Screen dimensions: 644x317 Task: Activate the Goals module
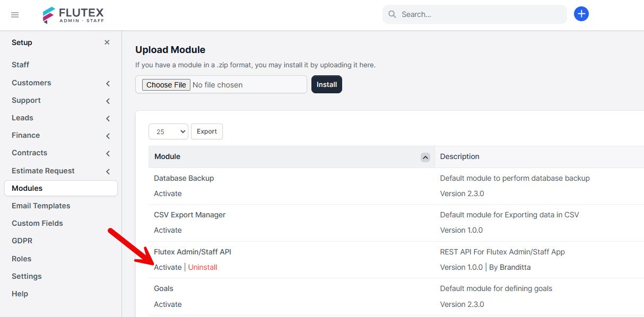(x=168, y=304)
